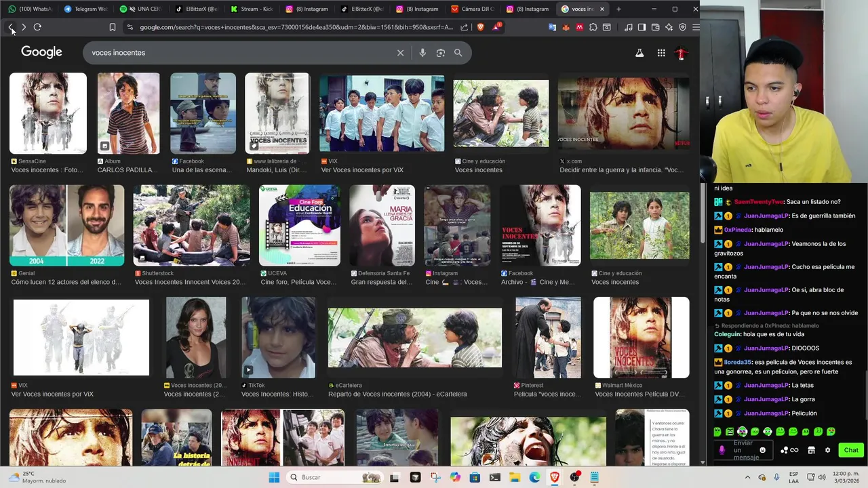Open the chat infinity icon
868x488 pixels.
pyautogui.click(x=794, y=450)
